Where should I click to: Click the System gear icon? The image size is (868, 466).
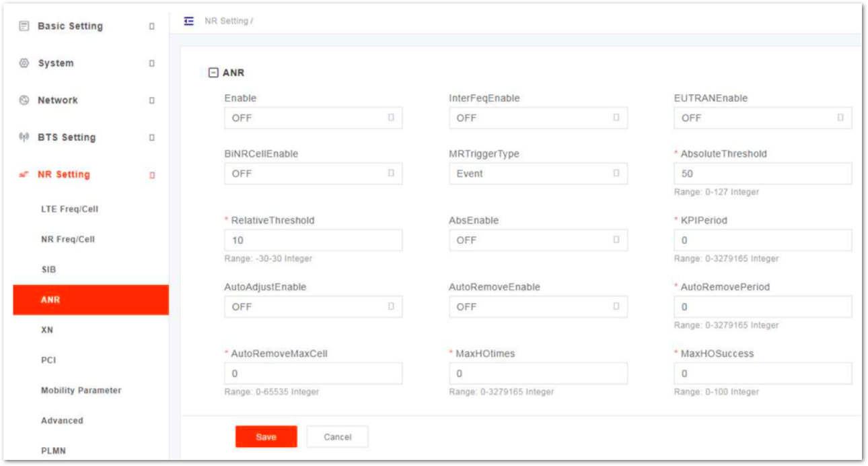(24, 63)
